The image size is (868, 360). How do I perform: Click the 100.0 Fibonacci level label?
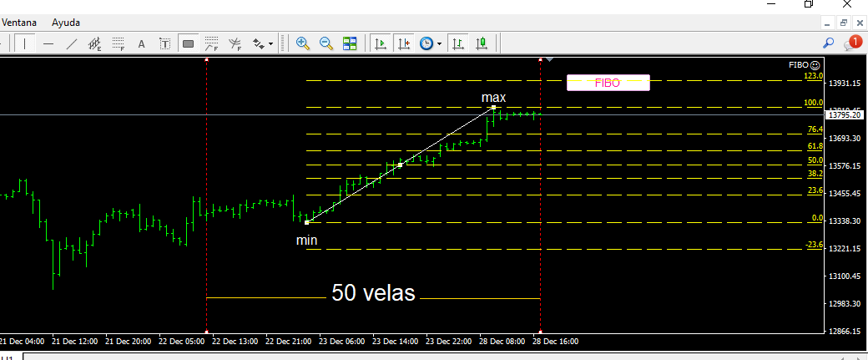[815, 103]
